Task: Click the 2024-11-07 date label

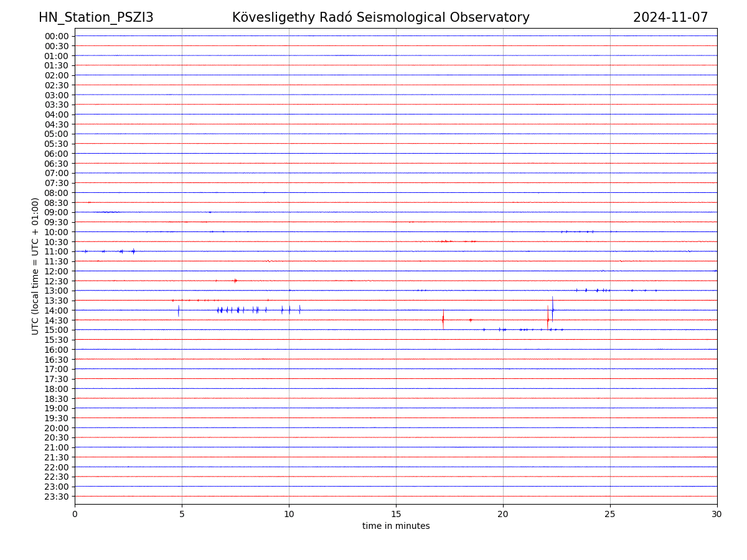Action: (670, 17)
